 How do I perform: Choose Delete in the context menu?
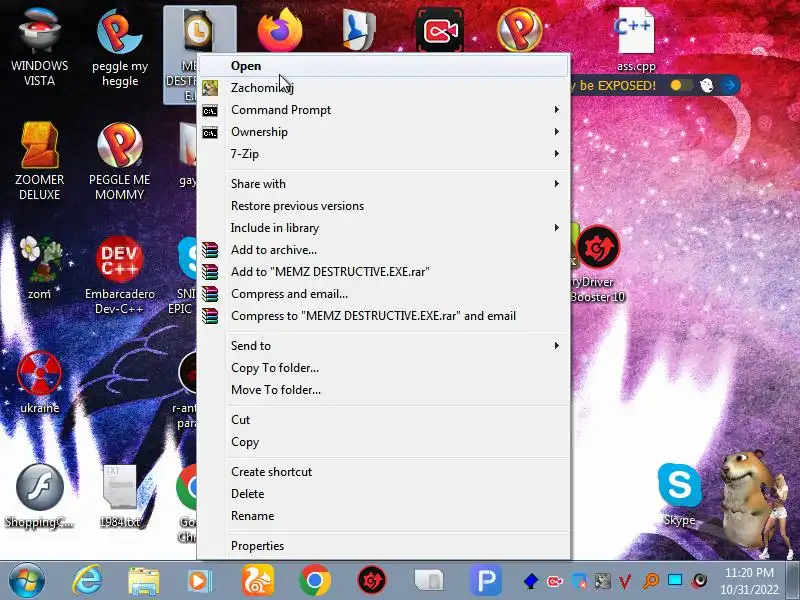tap(384, 494)
